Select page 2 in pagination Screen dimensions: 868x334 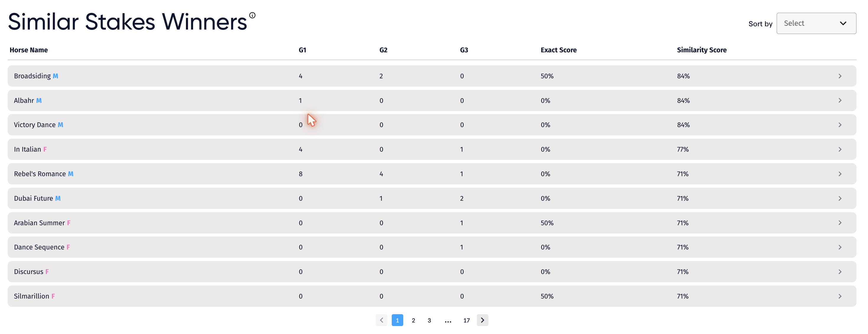coord(413,320)
